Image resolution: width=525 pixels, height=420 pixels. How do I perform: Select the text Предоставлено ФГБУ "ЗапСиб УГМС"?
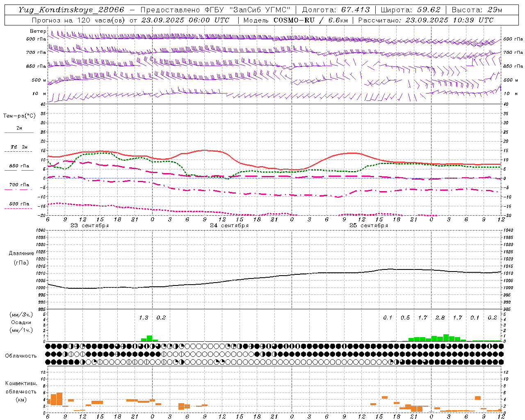coord(216,10)
